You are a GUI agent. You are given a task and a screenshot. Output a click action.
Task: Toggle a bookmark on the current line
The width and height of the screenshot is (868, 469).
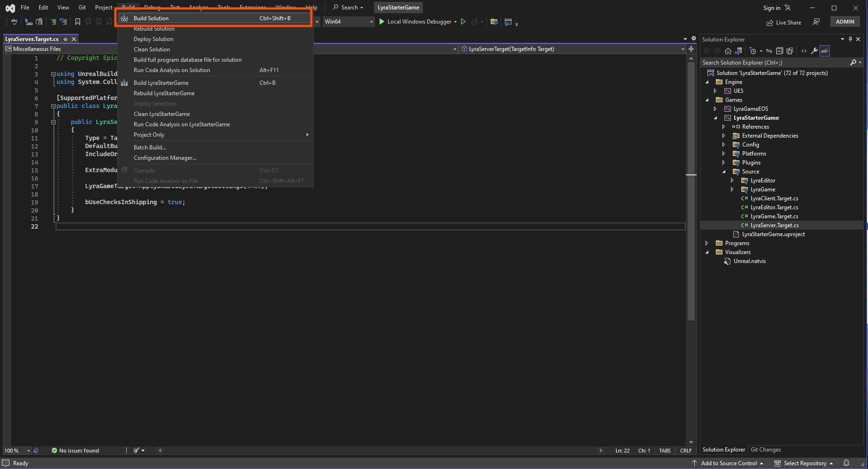(78, 22)
